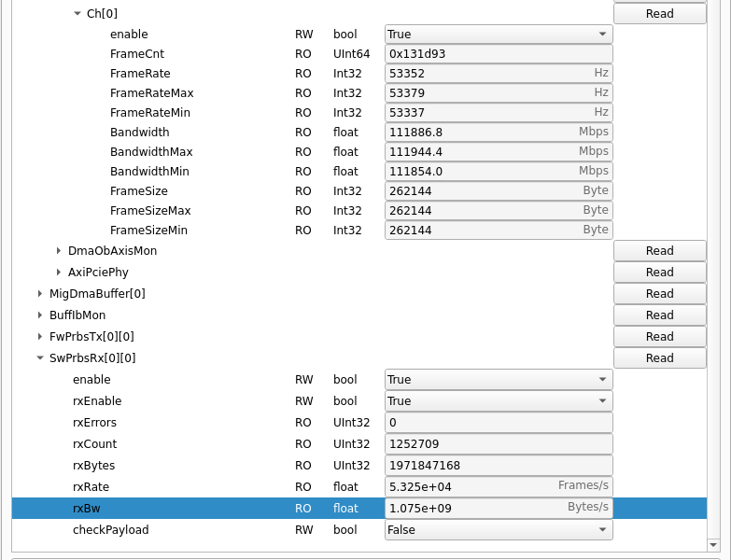Expand the AxiPciePhy tree node
731x560 pixels.
click(x=59, y=273)
